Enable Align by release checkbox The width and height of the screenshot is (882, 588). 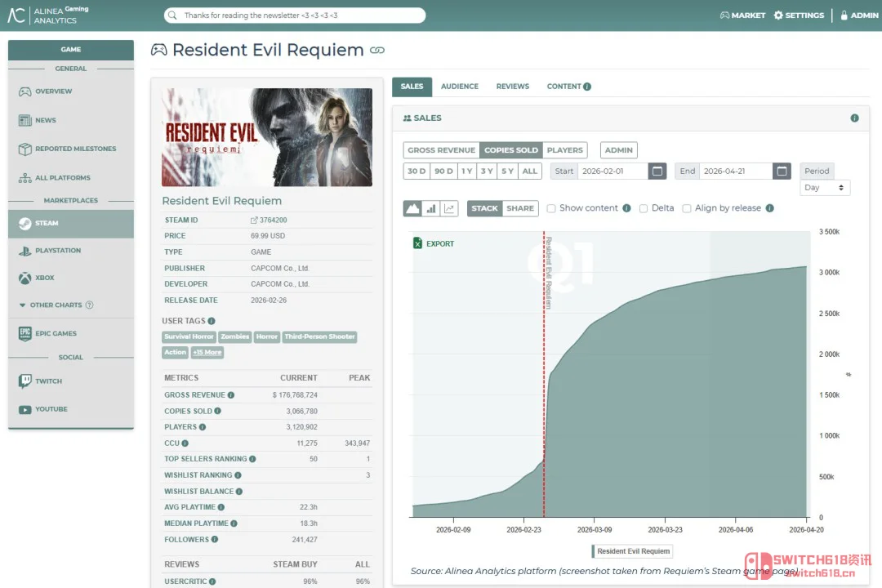687,208
